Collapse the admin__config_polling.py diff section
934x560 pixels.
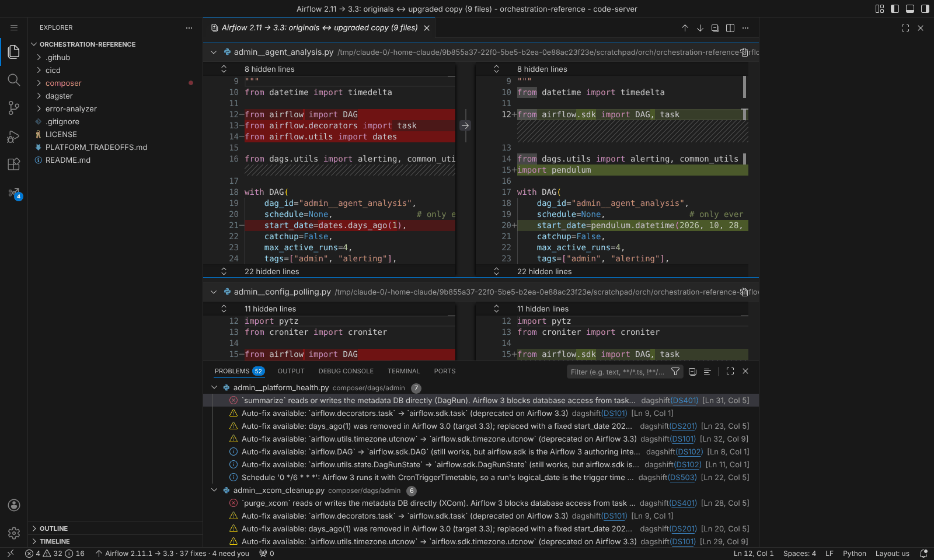click(214, 292)
